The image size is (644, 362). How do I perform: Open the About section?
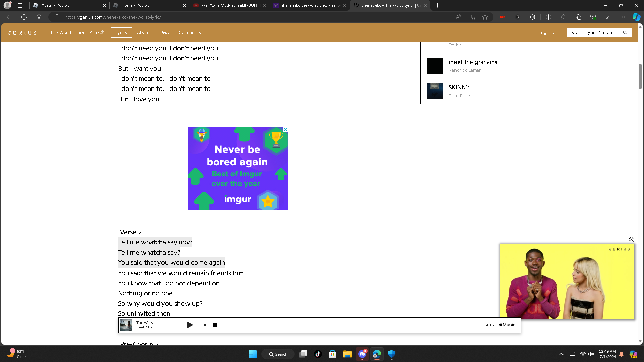(x=143, y=33)
